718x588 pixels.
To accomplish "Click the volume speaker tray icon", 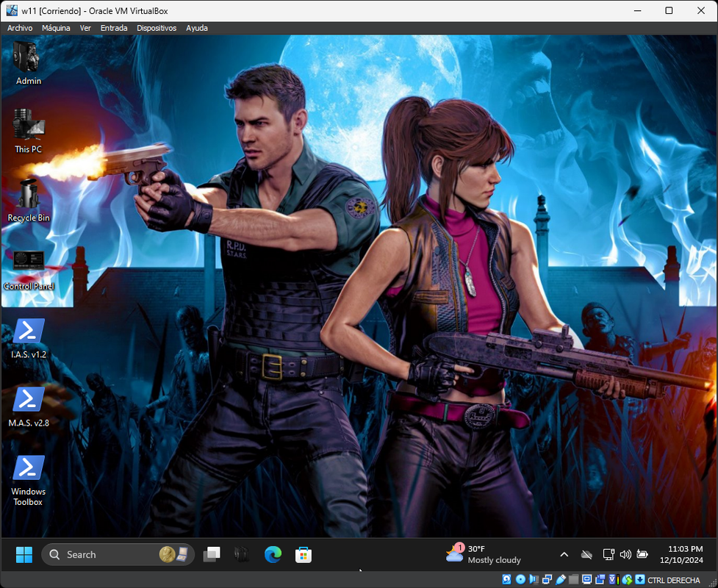I will coord(625,555).
